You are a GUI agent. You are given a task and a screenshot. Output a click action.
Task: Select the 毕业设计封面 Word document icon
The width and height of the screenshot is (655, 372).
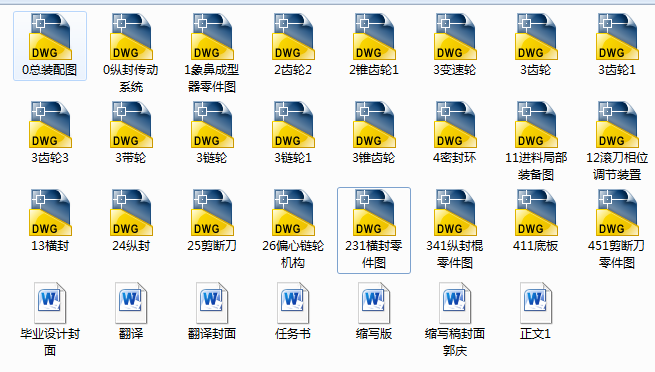50,303
